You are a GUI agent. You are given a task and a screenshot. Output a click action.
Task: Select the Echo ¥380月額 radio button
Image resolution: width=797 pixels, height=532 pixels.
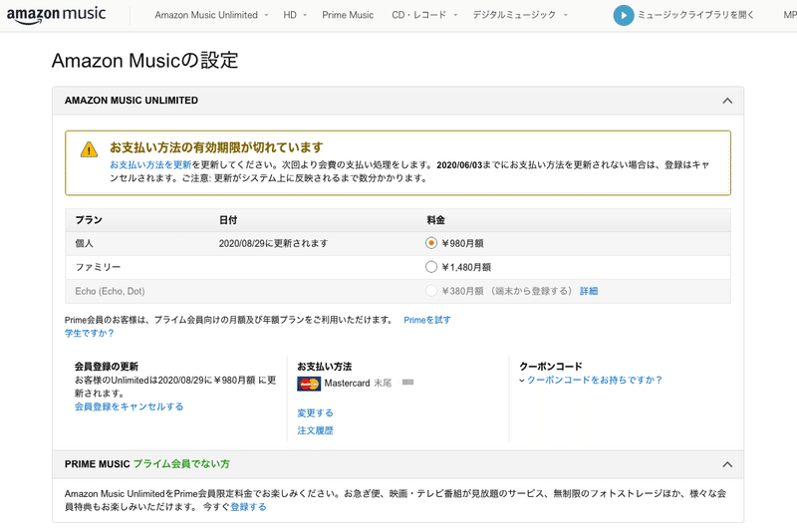pyautogui.click(x=431, y=291)
